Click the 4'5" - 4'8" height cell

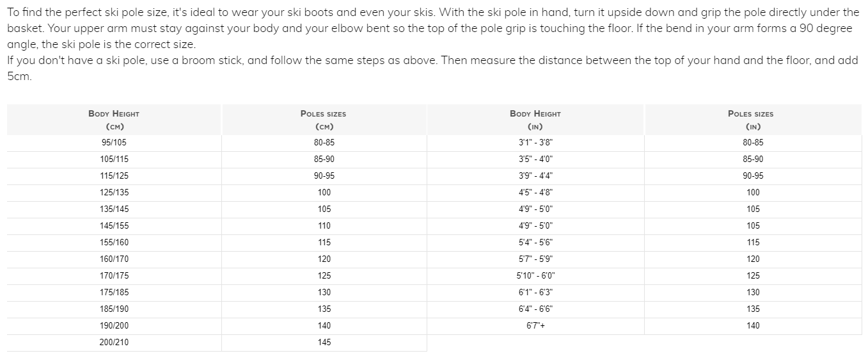(x=535, y=193)
